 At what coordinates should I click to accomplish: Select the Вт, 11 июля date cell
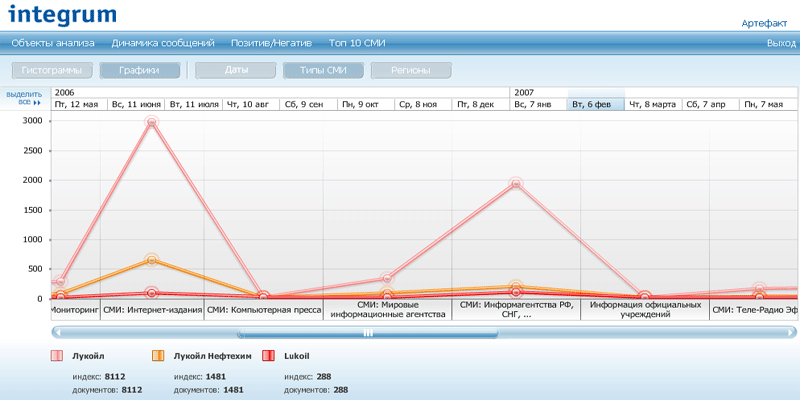(194, 105)
